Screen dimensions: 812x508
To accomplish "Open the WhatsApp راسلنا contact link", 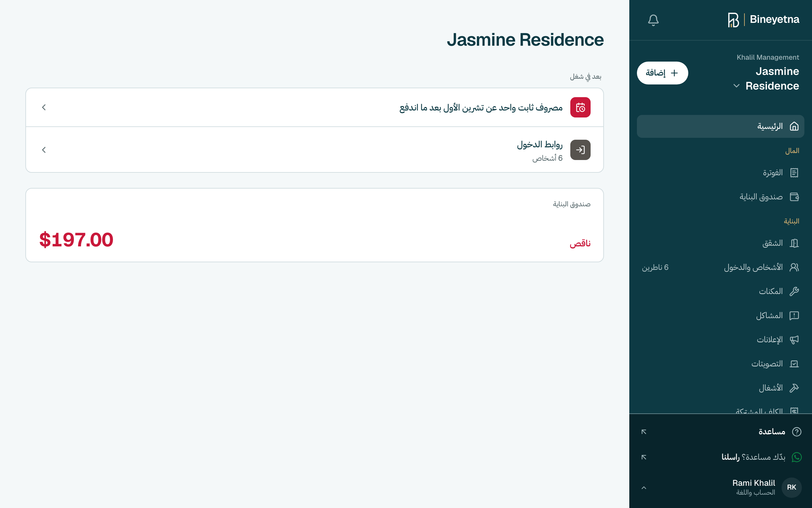I will click(x=720, y=457).
